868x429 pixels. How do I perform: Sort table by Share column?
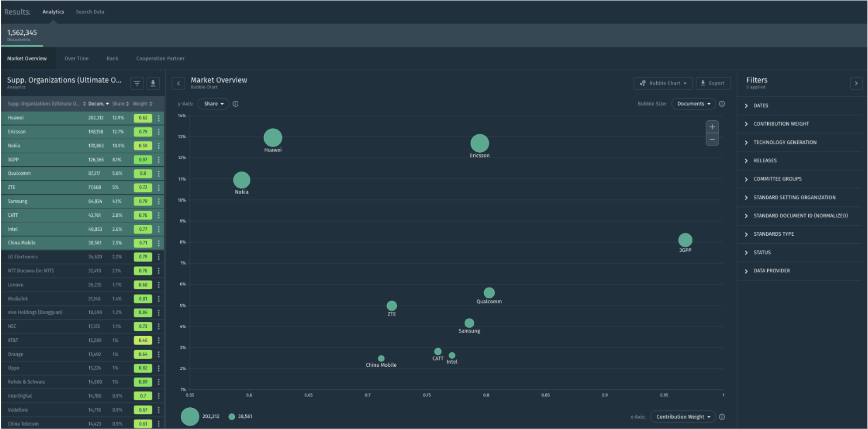pyautogui.click(x=120, y=104)
